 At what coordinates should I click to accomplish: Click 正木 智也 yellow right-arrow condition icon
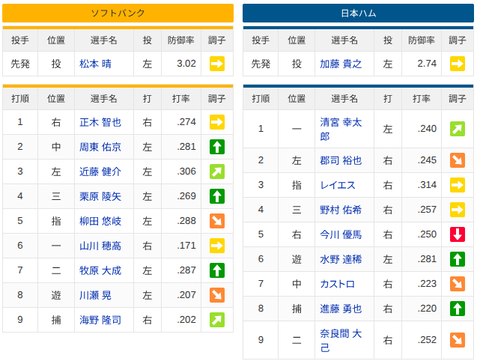[217, 122]
